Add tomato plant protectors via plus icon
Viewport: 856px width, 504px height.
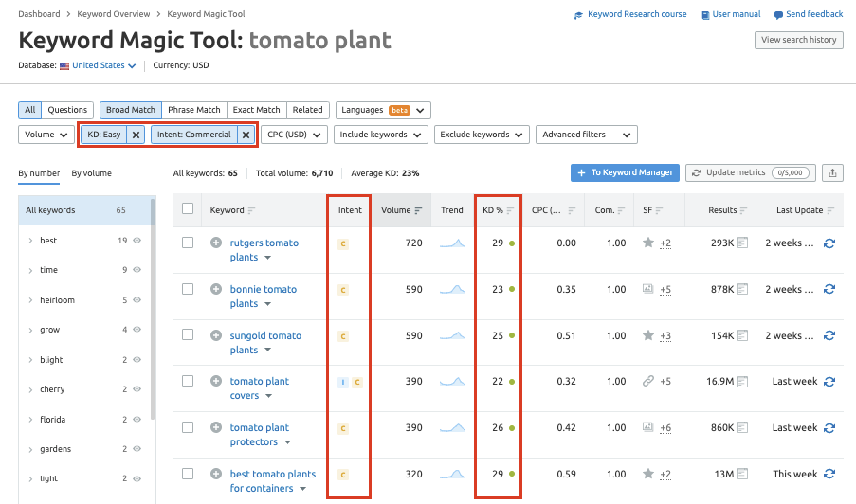(216, 427)
